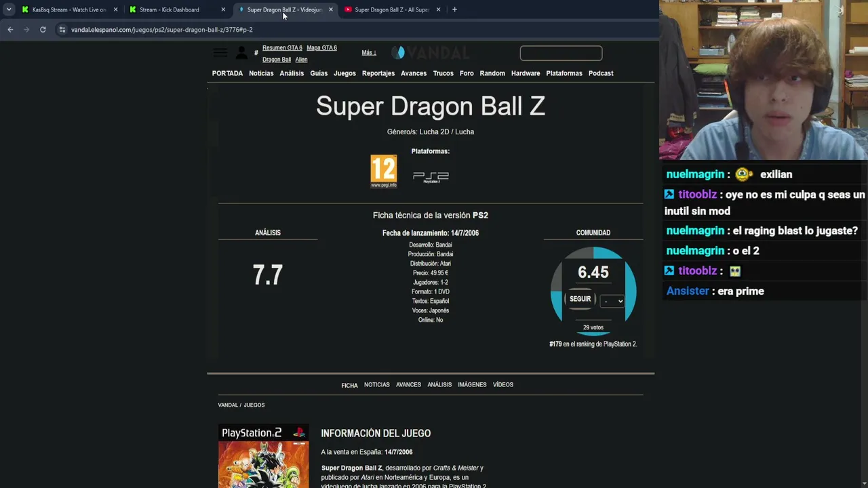Open the Hardware navigation item
The image size is (868, 488).
[x=526, y=73]
